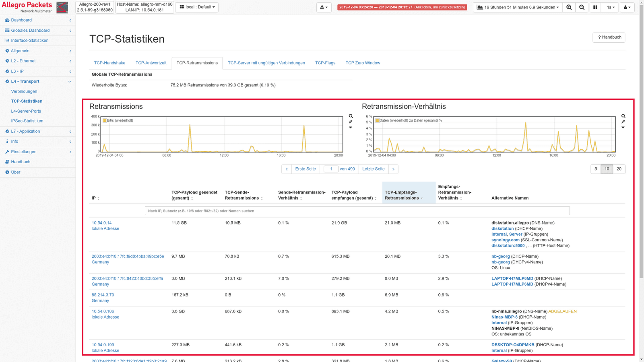
Task: Click the magnifier icon beside the Retransmissions chart
Action: click(x=351, y=116)
